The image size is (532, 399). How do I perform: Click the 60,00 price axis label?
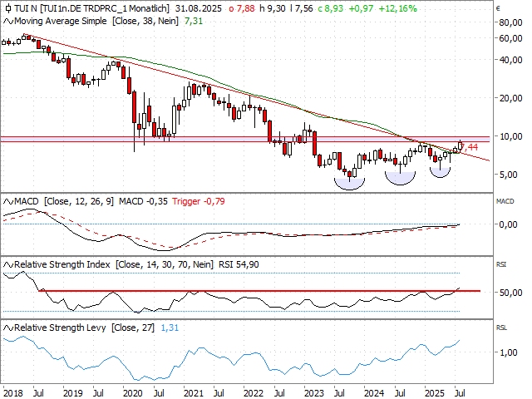(510, 38)
